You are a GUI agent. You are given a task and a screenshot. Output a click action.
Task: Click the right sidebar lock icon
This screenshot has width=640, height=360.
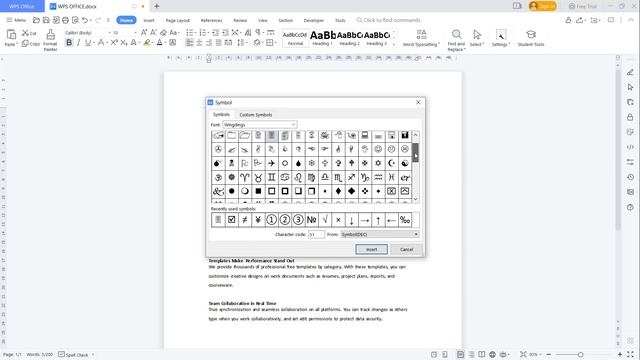(x=630, y=117)
